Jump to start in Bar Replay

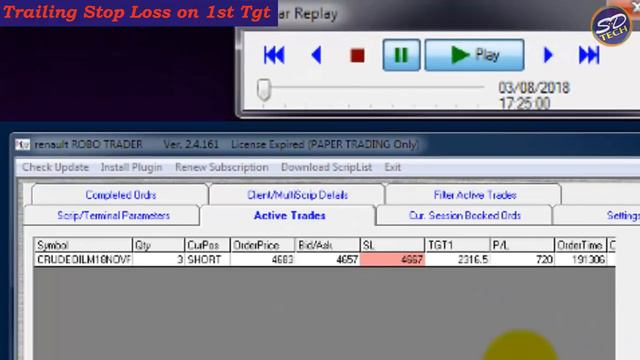tap(274, 55)
